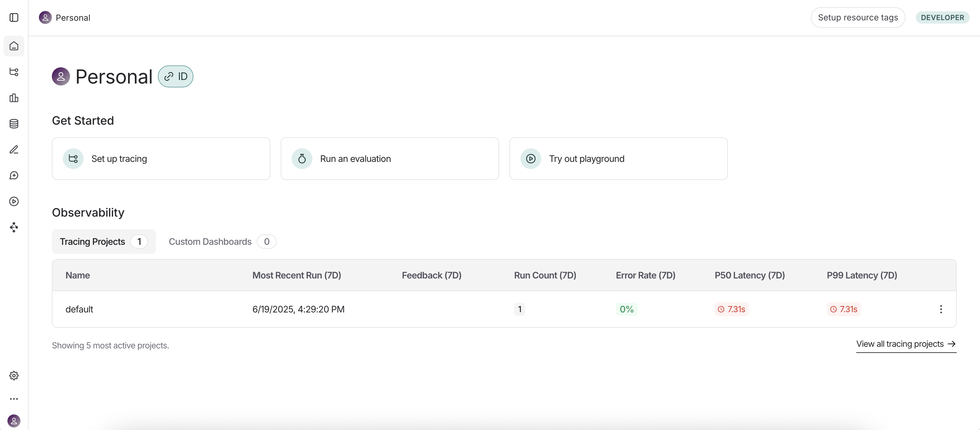Copy the workspace ID badge
Image resolution: width=980 pixels, height=430 pixels.
pyautogui.click(x=175, y=76)
